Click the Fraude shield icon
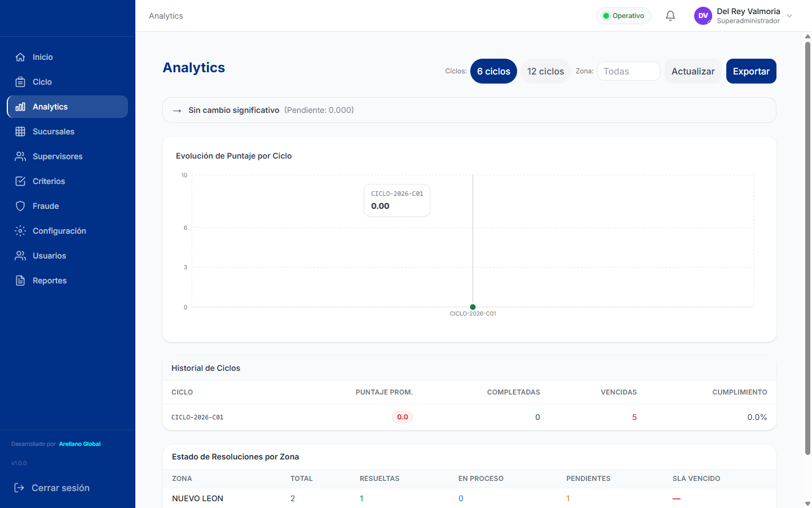 (20, 206)
